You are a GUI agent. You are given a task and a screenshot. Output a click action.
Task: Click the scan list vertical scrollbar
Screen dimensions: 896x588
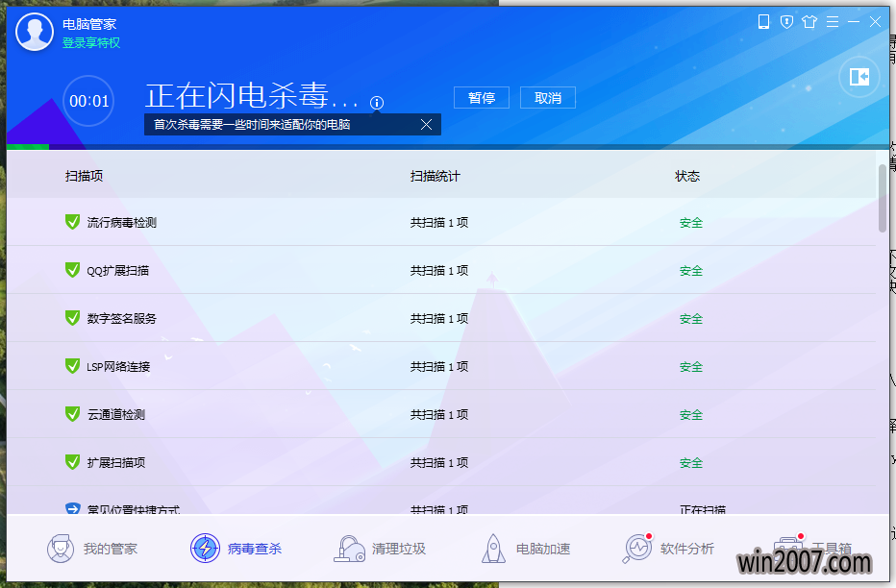883,198
